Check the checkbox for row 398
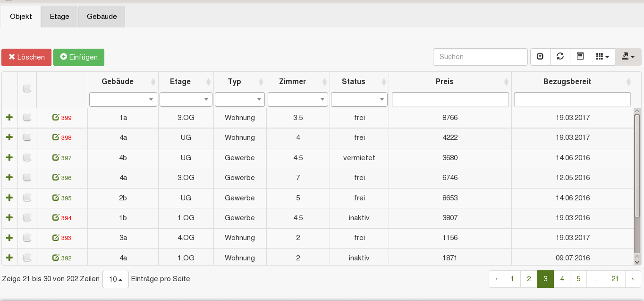644x301 pixels. pyautogui.click(x=27, y=138)
